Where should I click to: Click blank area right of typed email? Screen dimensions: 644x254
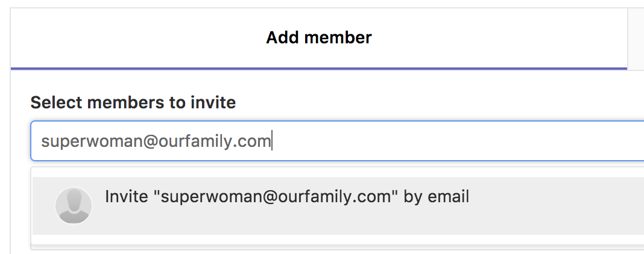(x=452, y=141)
